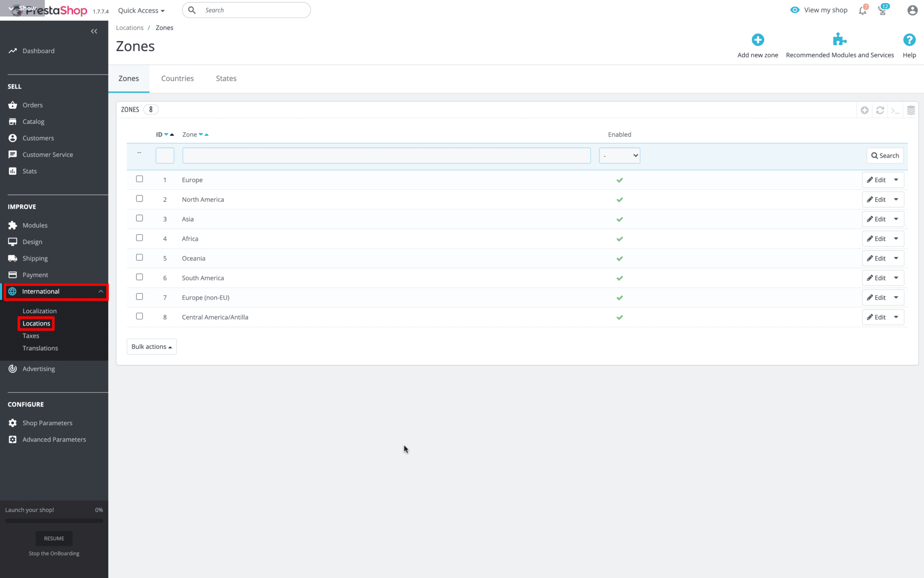Click the Advanced Parameters icon
This screenshot has height=578, width=924.
coord(13,439)
